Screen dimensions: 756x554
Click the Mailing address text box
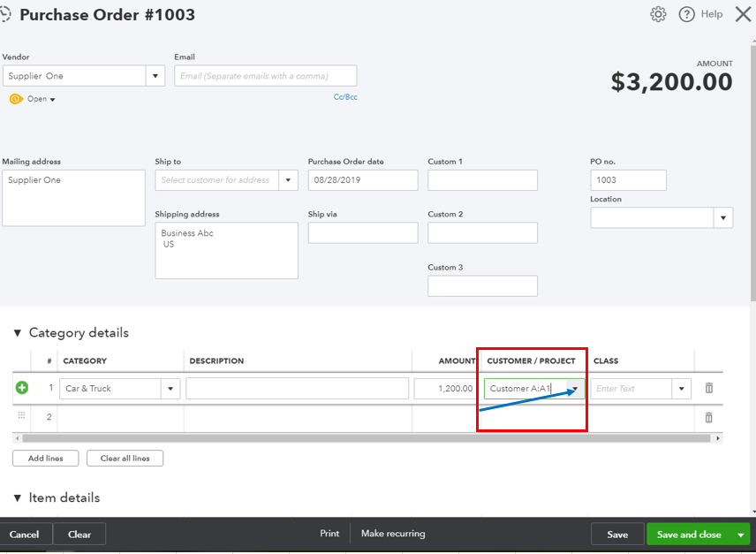tap(74, 198)
